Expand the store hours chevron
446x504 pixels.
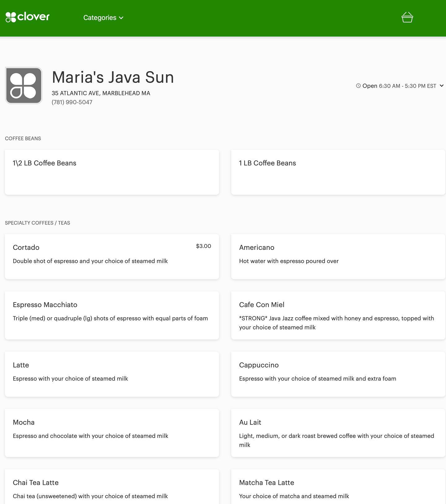tap(442, 86)
